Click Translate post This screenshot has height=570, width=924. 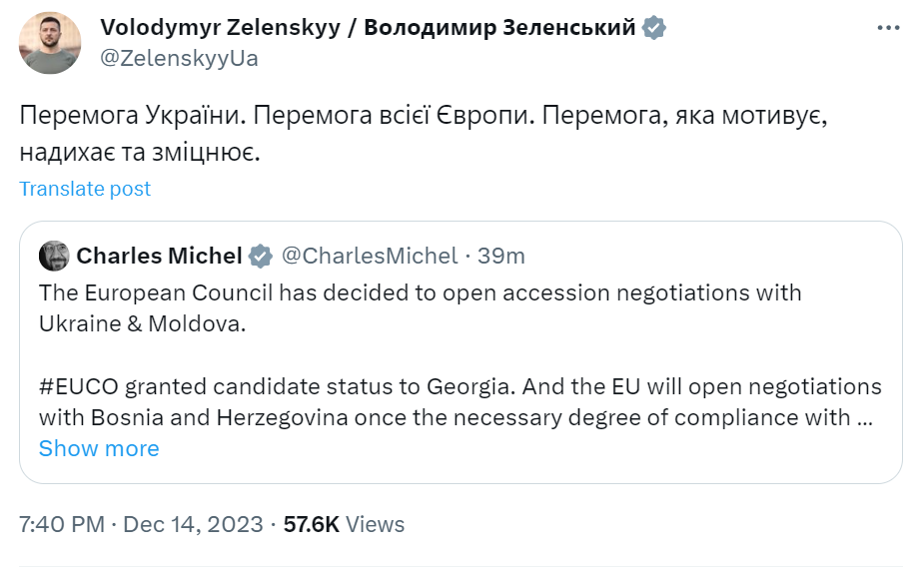pyautogui.click(x=85, y=189)
